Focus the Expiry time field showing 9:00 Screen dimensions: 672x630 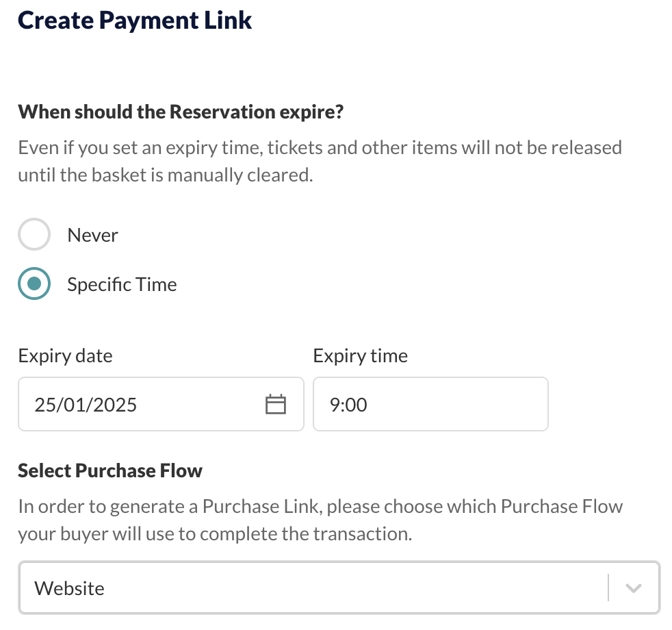[430, 404]
